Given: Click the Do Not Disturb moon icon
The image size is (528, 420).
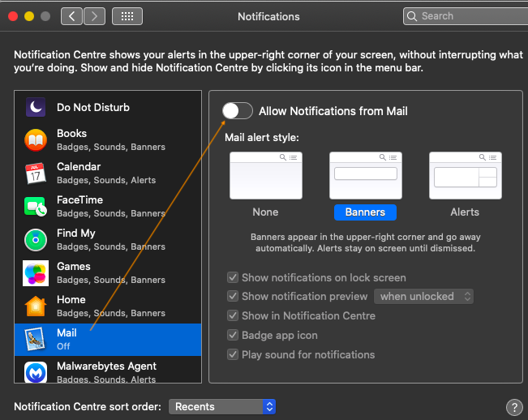Looking at the screenshot, I should (36, 107).
